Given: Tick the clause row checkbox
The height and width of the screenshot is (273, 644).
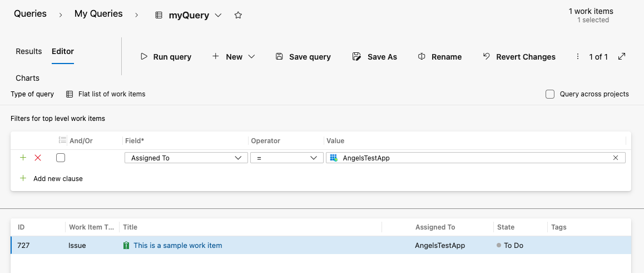Looking at the screenshot, I should point(61,158).
